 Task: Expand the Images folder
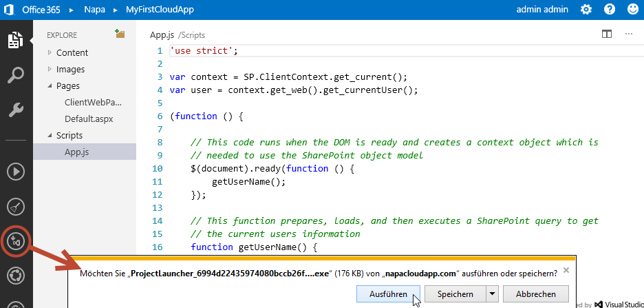tap(50, 69)
